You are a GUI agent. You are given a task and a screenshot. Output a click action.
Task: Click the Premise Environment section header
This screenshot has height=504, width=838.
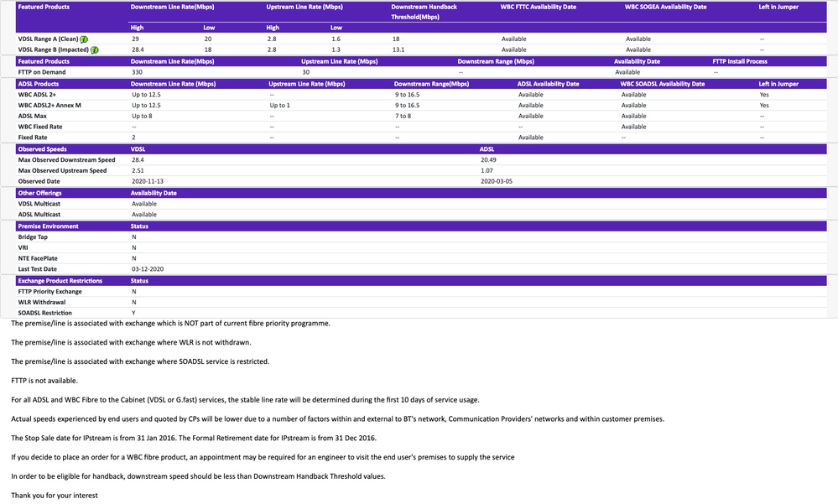(x=48, y=226)
